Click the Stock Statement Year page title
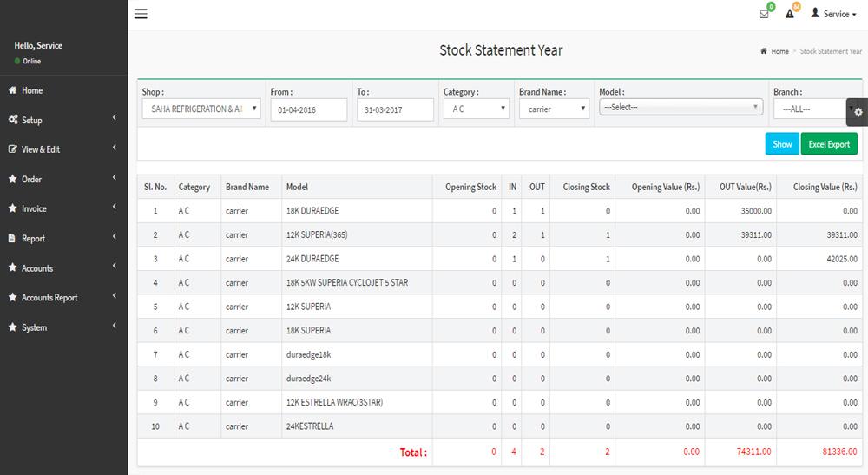Image resolution: width=868 pixels, height=475 pixels. point(501,50)
